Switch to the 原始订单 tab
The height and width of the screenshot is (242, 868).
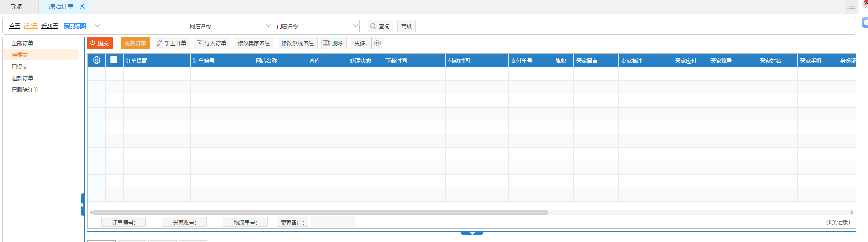tap(61, 6)
